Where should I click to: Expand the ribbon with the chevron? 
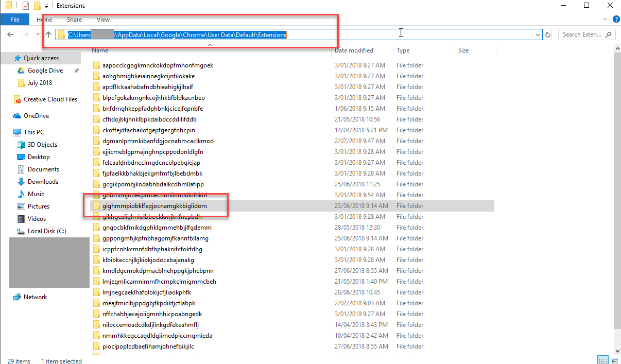click(605, 19)
